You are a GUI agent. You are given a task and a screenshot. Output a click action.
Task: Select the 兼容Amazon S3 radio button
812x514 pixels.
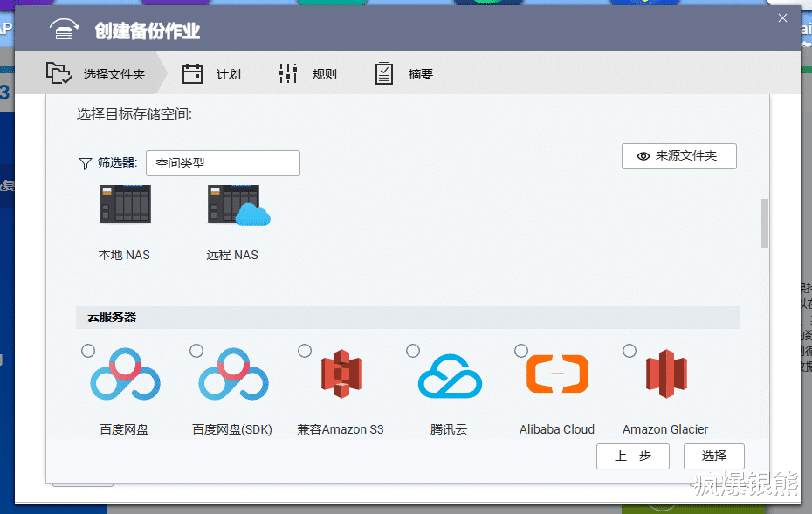(x=305, y=351)
